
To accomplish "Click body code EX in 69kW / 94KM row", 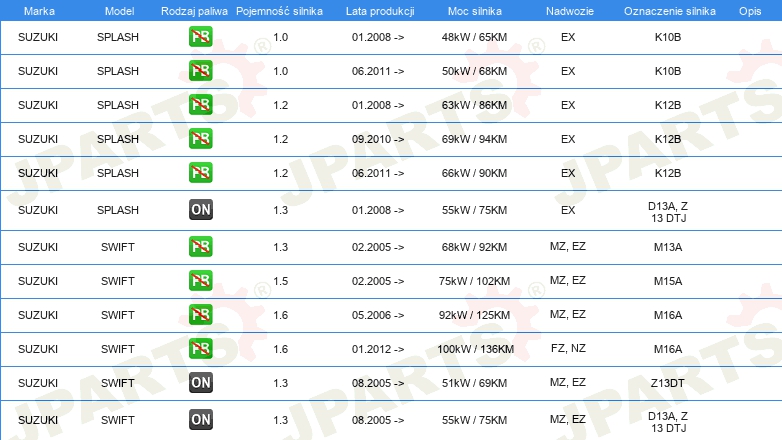I will point(568,139).
